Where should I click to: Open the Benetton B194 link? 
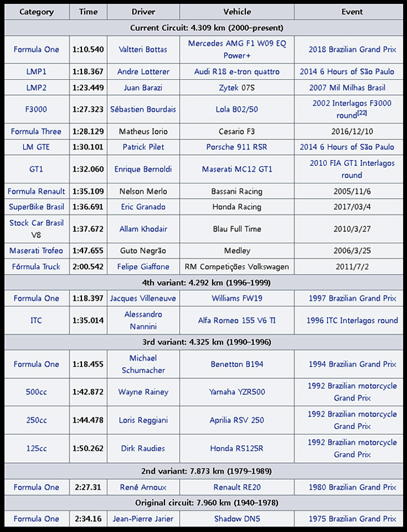pos(237,364)
